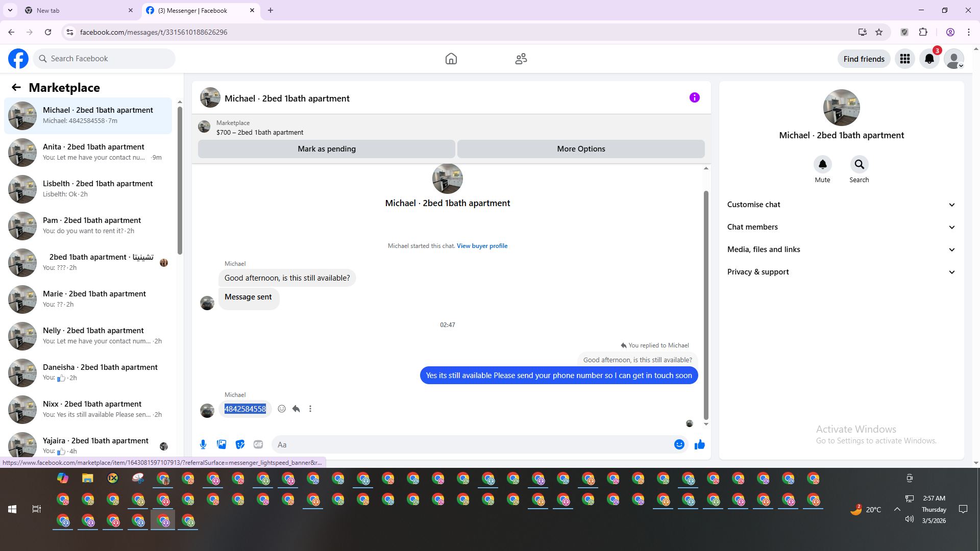Show hidden system tray icons
The height and width of the screenshot is (551, 980).
click(897, 509)
